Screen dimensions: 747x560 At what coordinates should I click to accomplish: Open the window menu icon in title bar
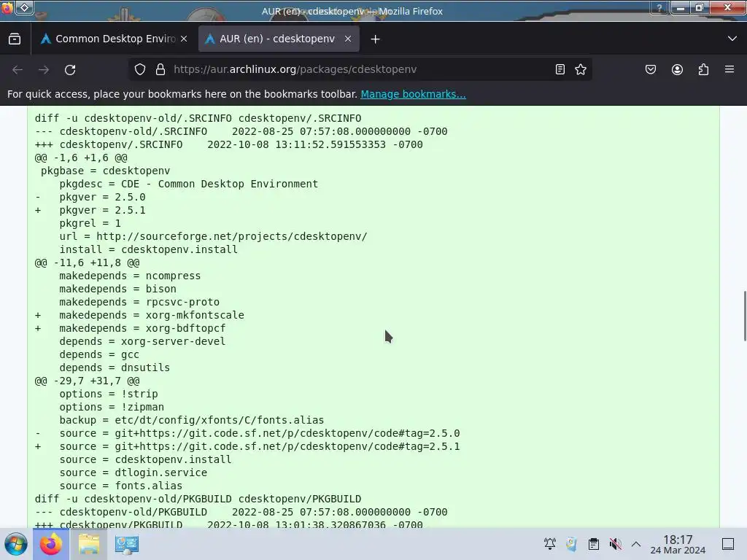7,7
